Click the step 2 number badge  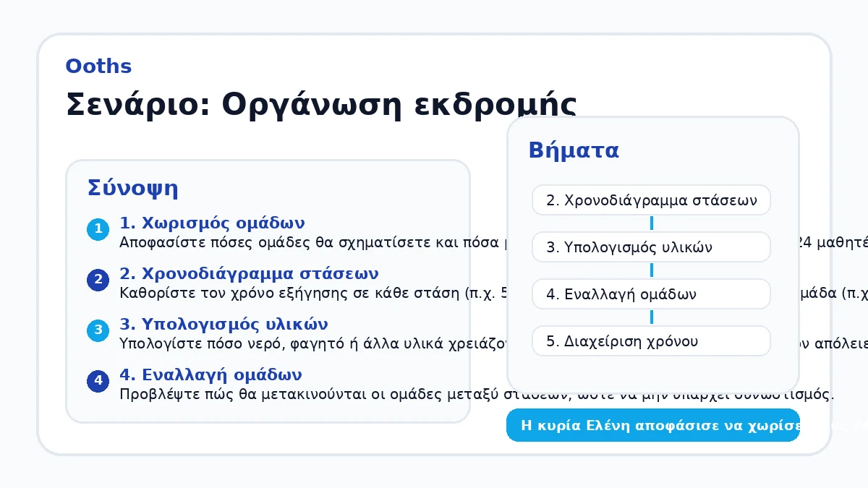point(98,281)
